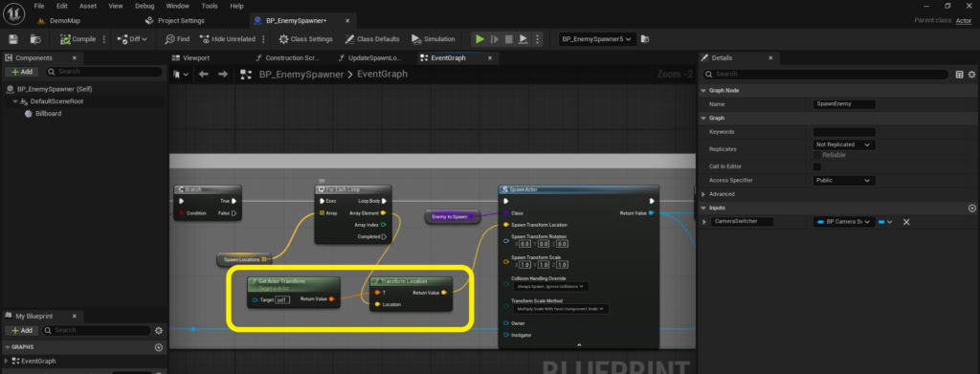Navigate back with the left arrow icon
The height and width of the screenshot is (374, 980).
coord(203,75)
